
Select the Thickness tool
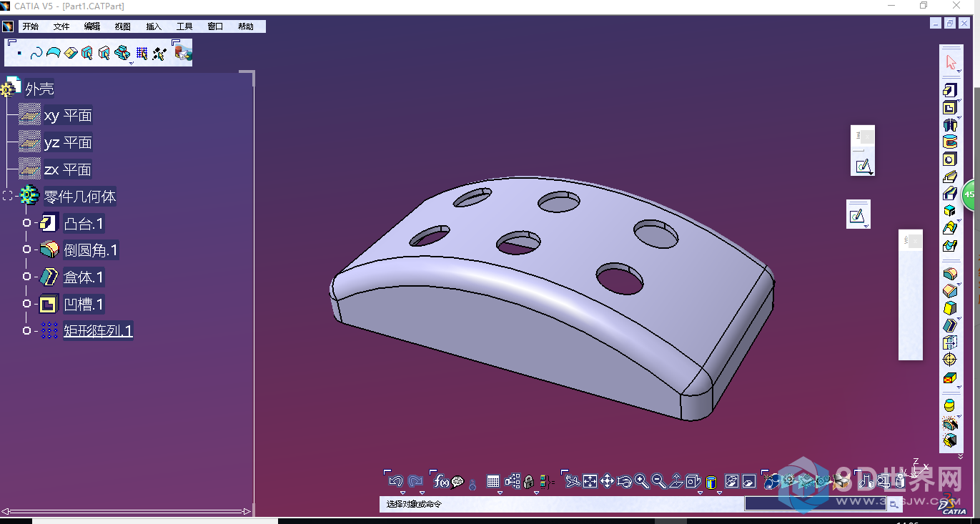[949, 342]
